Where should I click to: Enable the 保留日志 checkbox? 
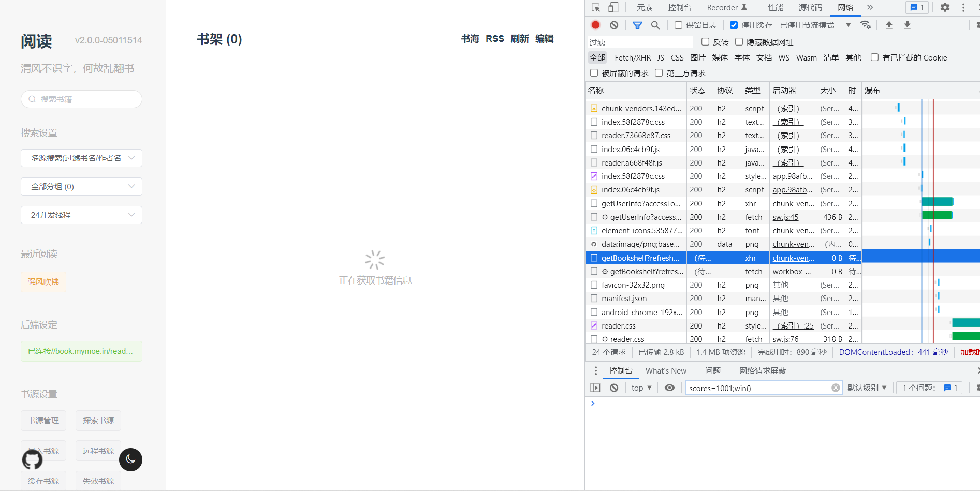(678, 24)
